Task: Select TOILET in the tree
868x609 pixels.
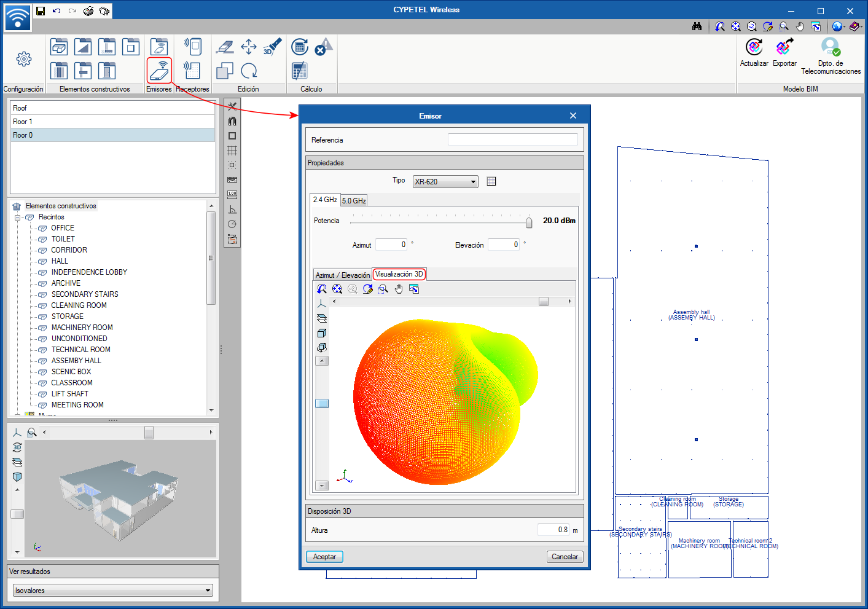Action: (63, 239)
